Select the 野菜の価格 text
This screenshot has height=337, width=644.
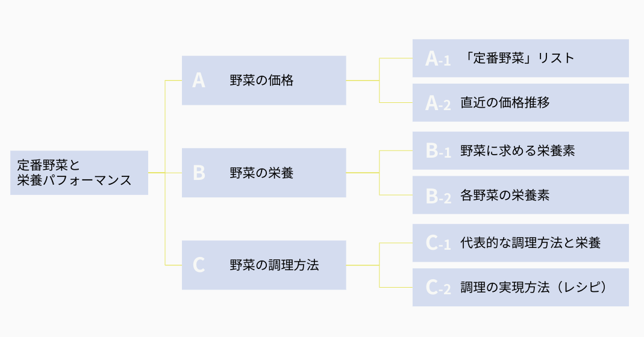(x=261, y=81)
